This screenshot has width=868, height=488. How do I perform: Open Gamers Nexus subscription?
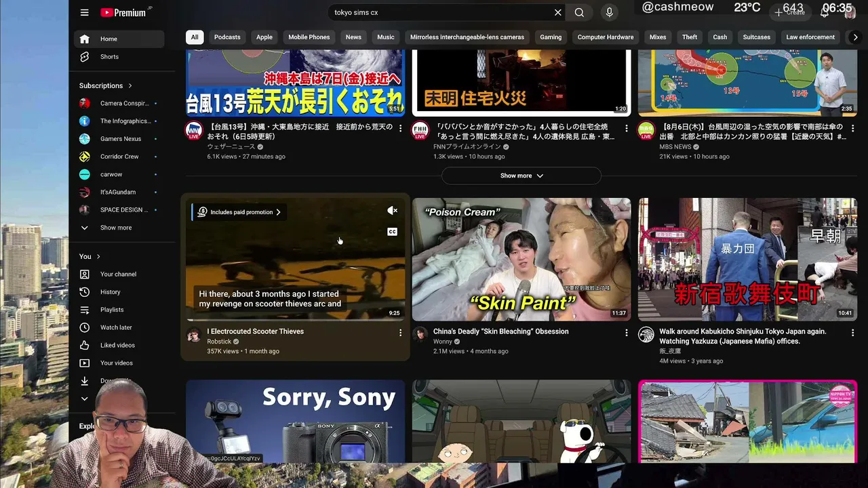click(x=119, y=139)
